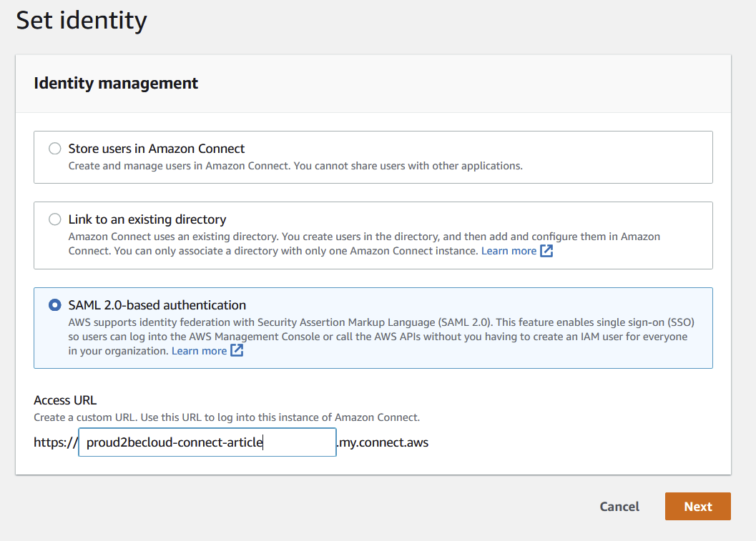Click external link icon in existing directory option
Image resolution: width=756 pixels, height=541 pixels.
tap(546, 251)
